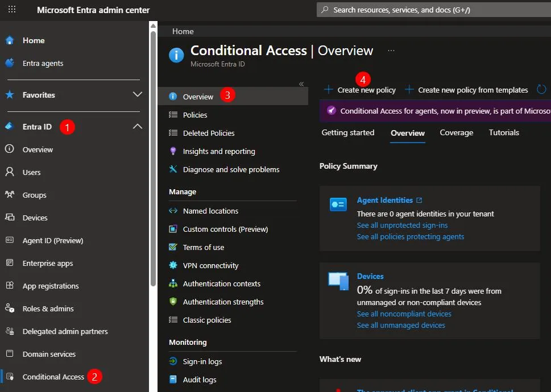Click the Devices icon in left sidebar
Viewport: 551px width, 392px height.
[10, 218]
